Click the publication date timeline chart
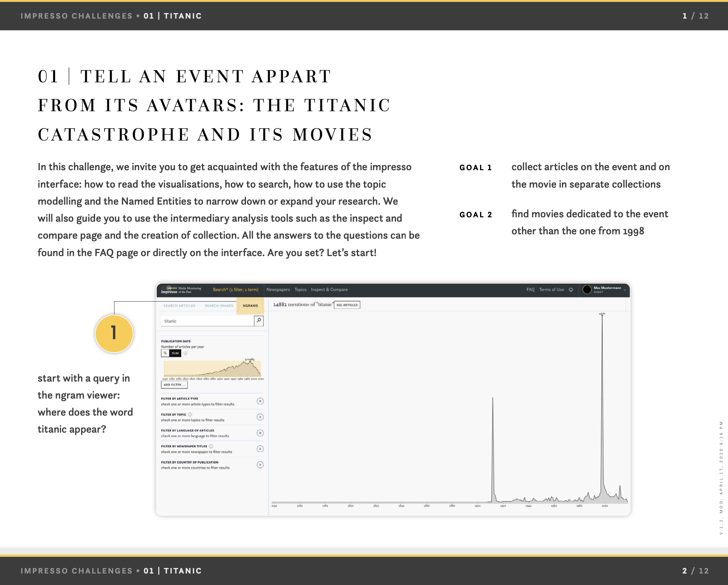The height and width of the screenshot is (585, 728). pos(212,368)
